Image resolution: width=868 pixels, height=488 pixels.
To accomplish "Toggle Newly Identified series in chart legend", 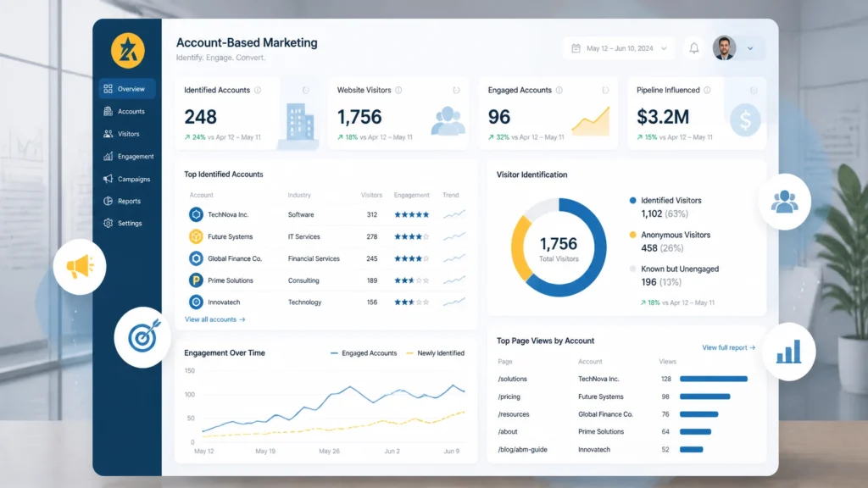I will pos(435,353).
